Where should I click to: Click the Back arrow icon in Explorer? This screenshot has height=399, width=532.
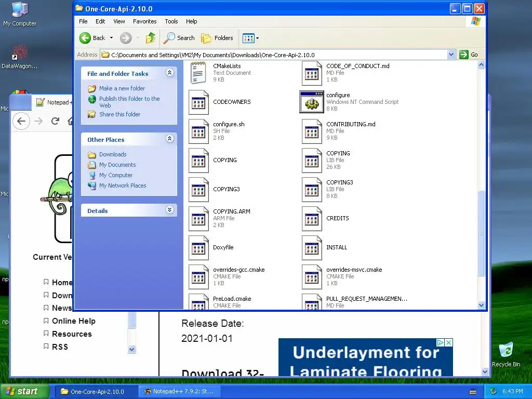(85, 38)
